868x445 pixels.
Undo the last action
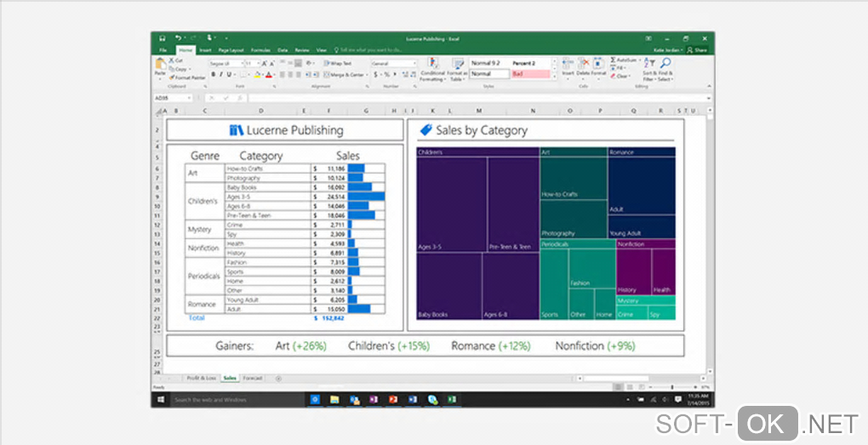178,38
